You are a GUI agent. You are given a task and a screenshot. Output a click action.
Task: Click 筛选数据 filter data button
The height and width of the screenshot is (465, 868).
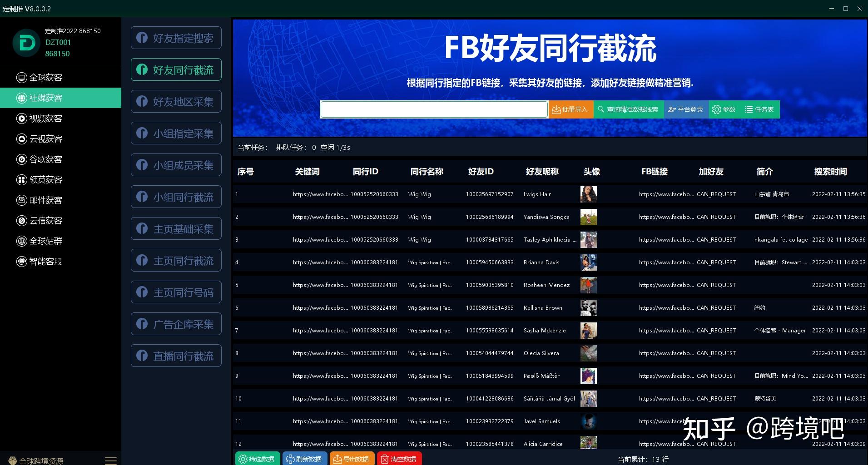click(x=258, y=459)
